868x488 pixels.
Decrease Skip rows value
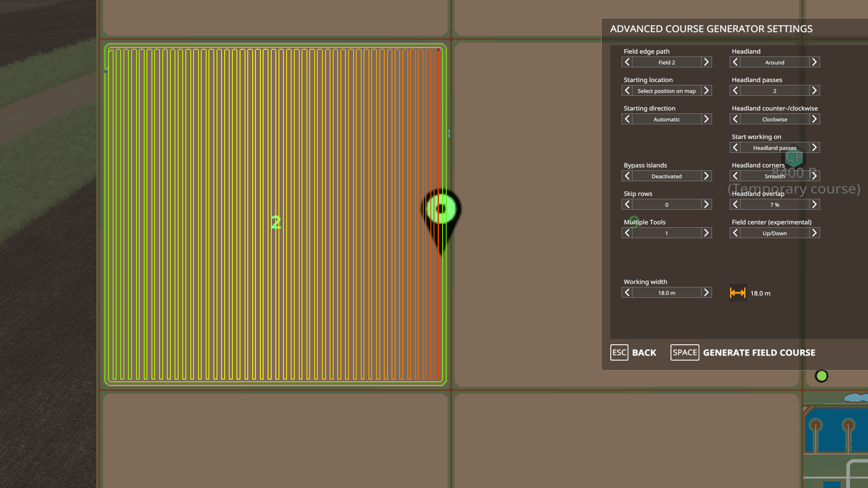(627, 205)
